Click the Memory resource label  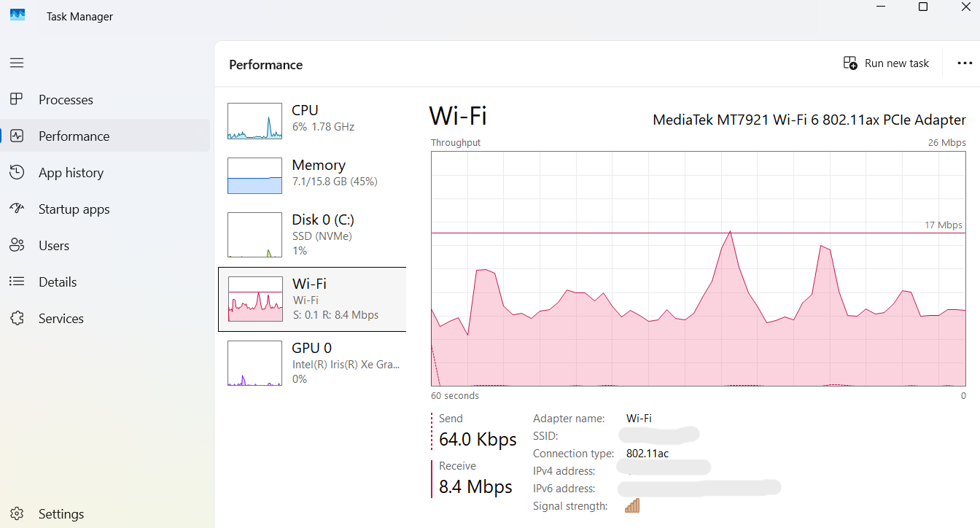click(319, 165)
